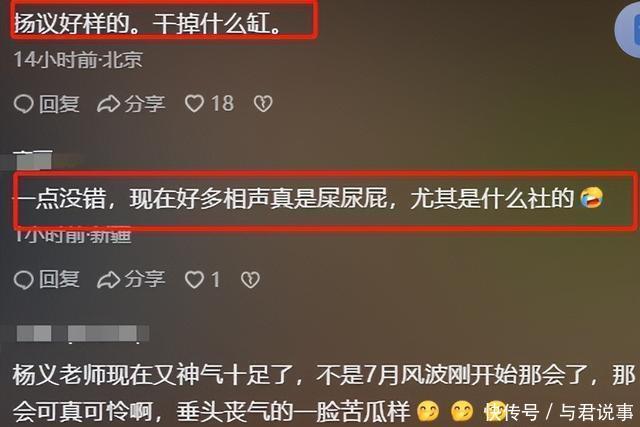This screenshot has width=640, height=427.
Task: Open the blurred avatar above the 一点没错 comment
Action: 33,160
